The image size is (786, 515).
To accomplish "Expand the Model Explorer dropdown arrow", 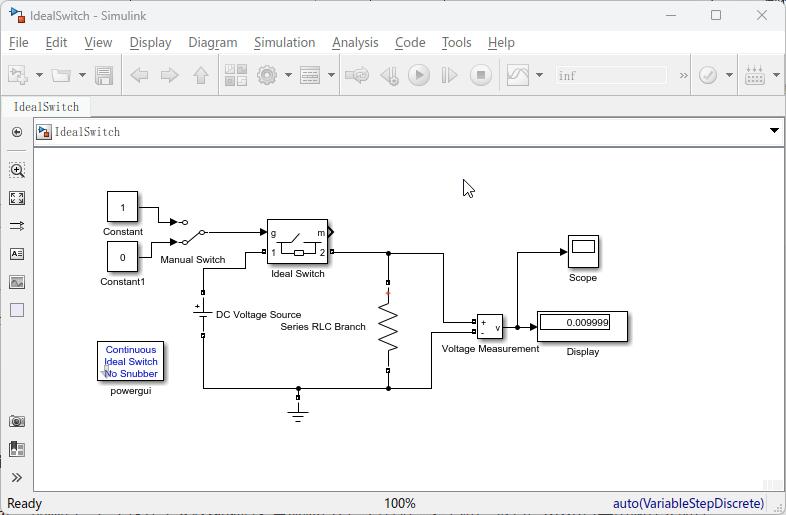I will [x=331, y=76].
